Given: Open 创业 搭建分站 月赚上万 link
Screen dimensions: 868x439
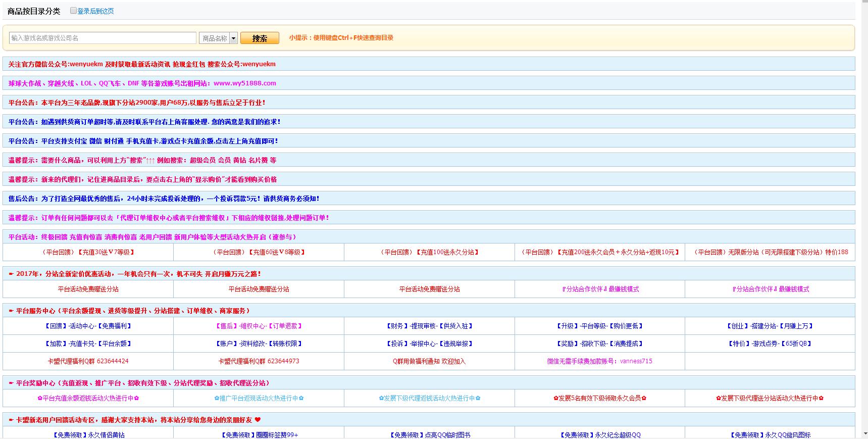Looking at the screenshot, I should coord(770,326).
